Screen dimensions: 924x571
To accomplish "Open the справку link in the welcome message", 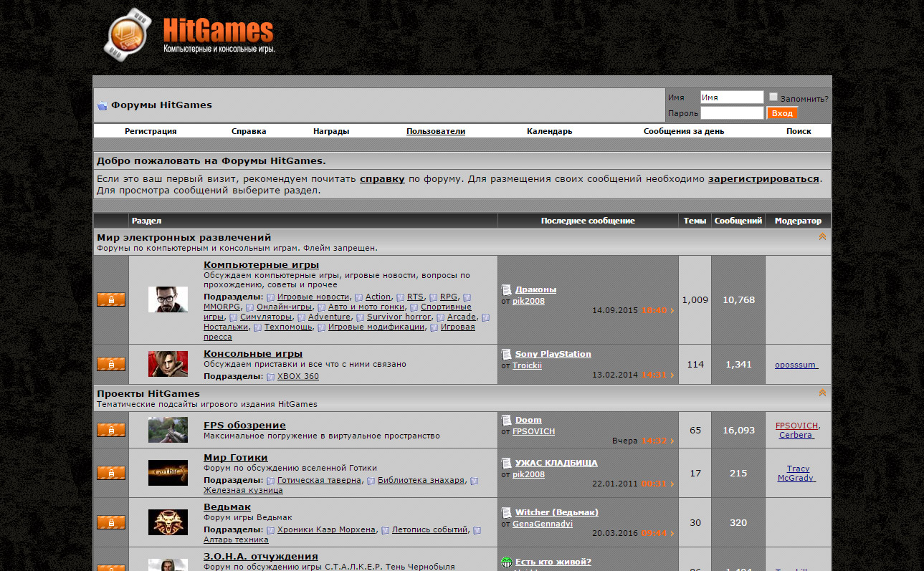I will [x=382, y=179].
